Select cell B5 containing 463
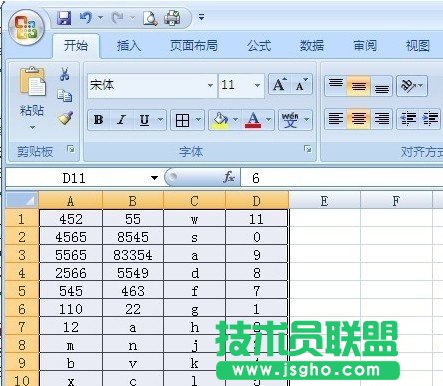 tap(133, 291)
